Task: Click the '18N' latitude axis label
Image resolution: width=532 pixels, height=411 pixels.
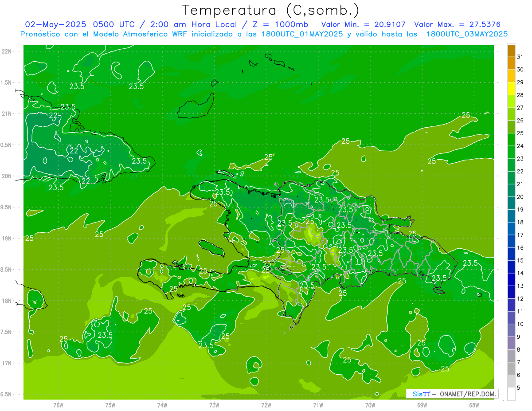Action: (7, 301)
